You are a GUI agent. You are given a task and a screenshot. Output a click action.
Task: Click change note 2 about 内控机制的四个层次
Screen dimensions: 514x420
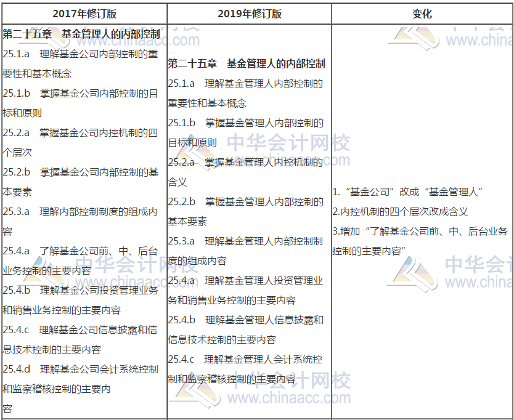(x=401, y=211)
